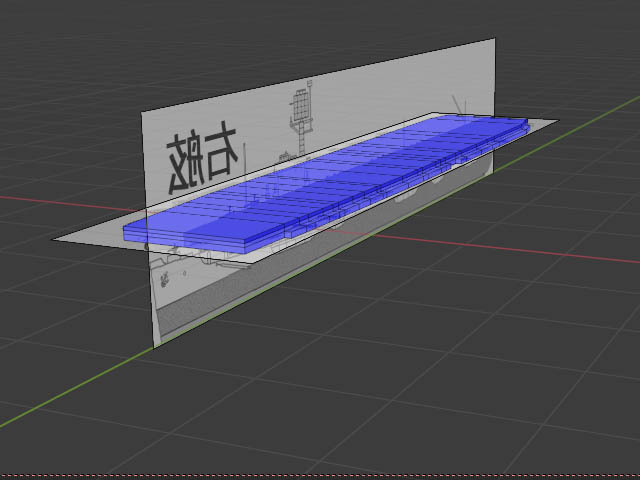Click the mirrored "右舷" label text
640x480 pixels.
[202, 156]
